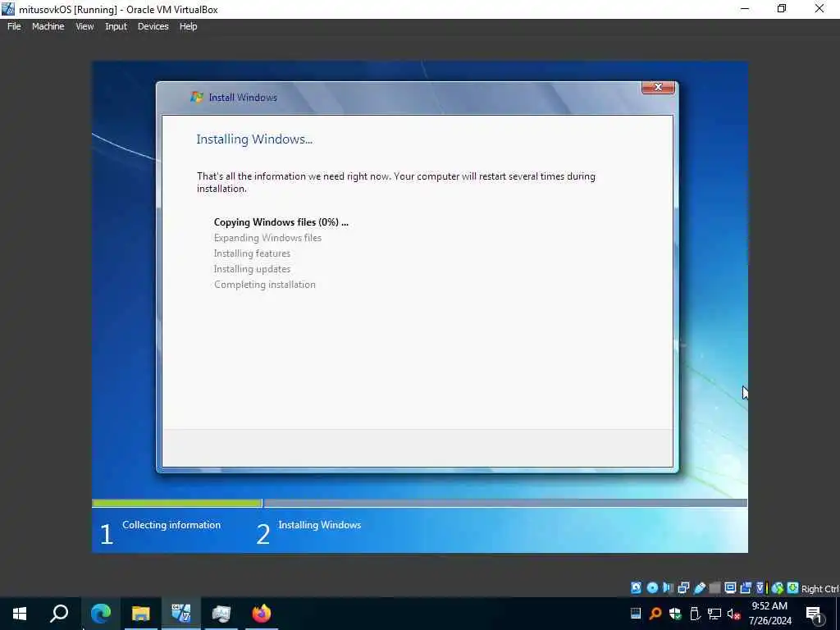Select Copying Windows files (0%) step

click(281, 222)
